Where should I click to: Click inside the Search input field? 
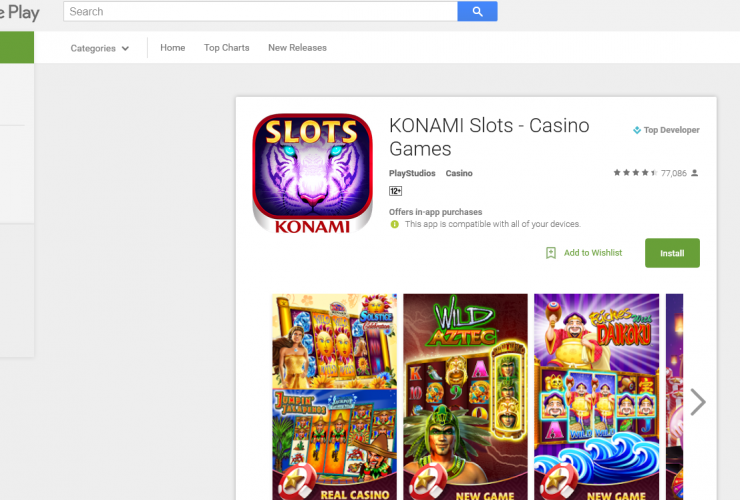[x=261, y=11]
